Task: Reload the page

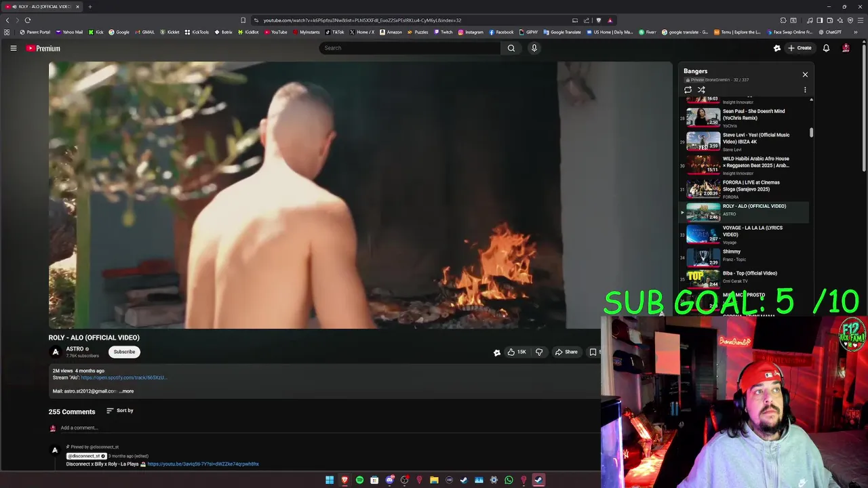Action: click(x=28, y=20)
